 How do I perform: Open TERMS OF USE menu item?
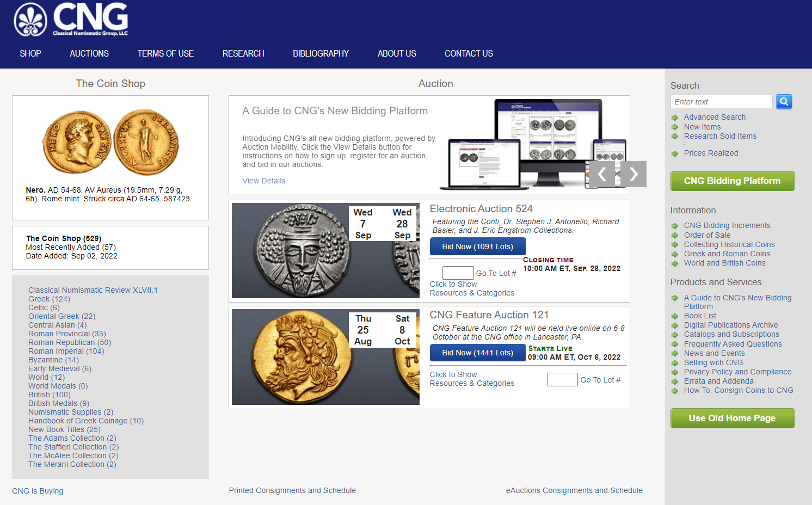(x=165, y=53)
